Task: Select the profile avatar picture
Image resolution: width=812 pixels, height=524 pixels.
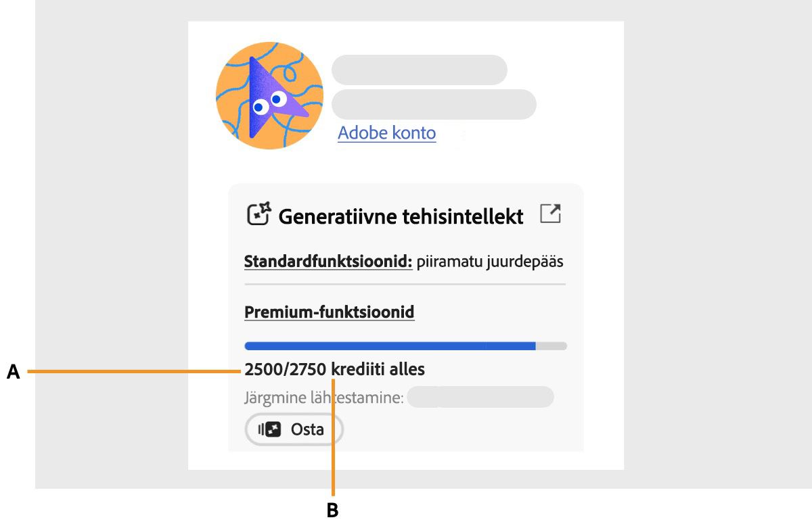Action: point(269,96)
